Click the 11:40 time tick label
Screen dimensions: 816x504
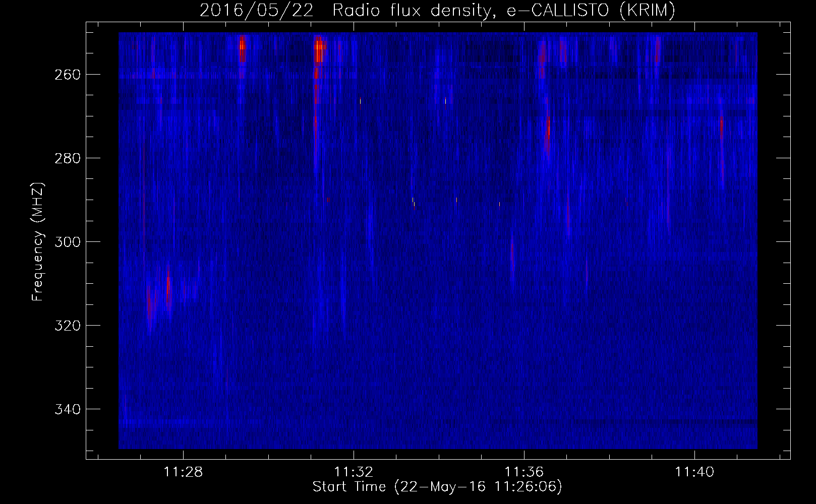point(695,472)
